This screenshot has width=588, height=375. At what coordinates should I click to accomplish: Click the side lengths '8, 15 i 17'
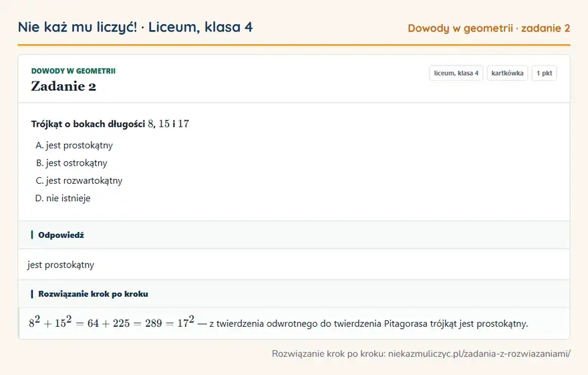(168, 124)
